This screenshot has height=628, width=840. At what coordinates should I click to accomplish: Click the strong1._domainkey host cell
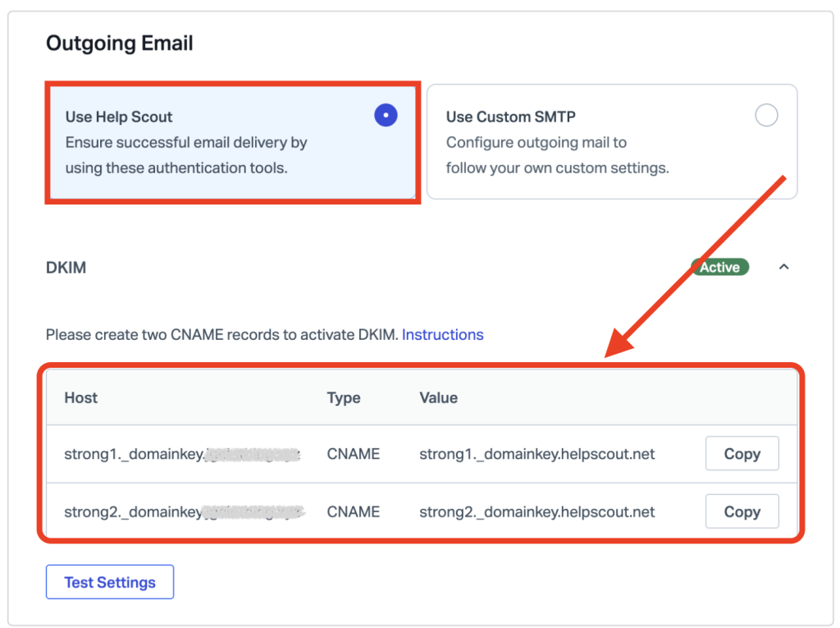[x=181, y=454]
